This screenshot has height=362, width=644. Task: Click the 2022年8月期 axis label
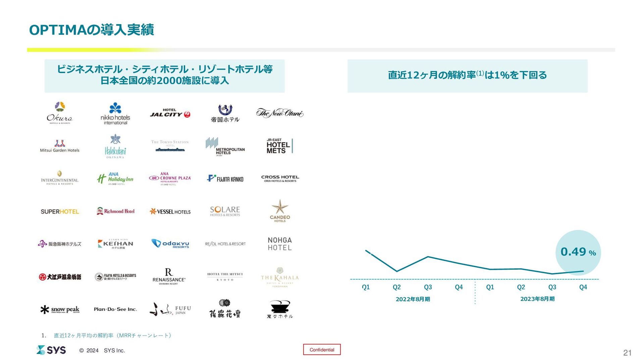pyautogui.click(x=413, y=299)
